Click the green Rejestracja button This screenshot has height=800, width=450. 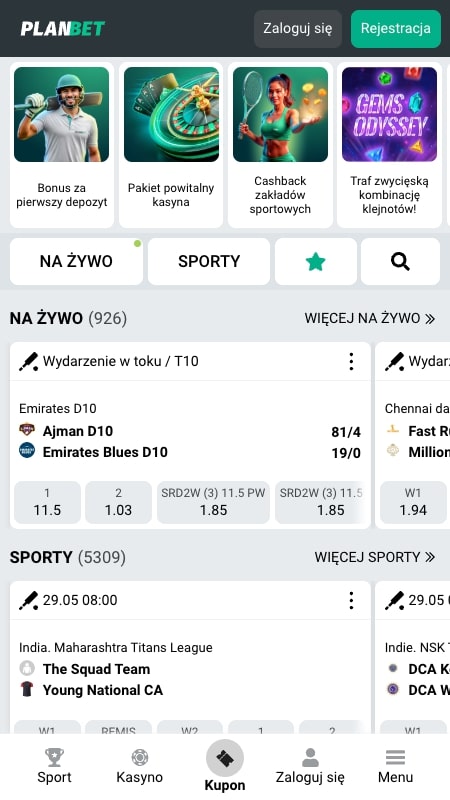coord(395,29)
